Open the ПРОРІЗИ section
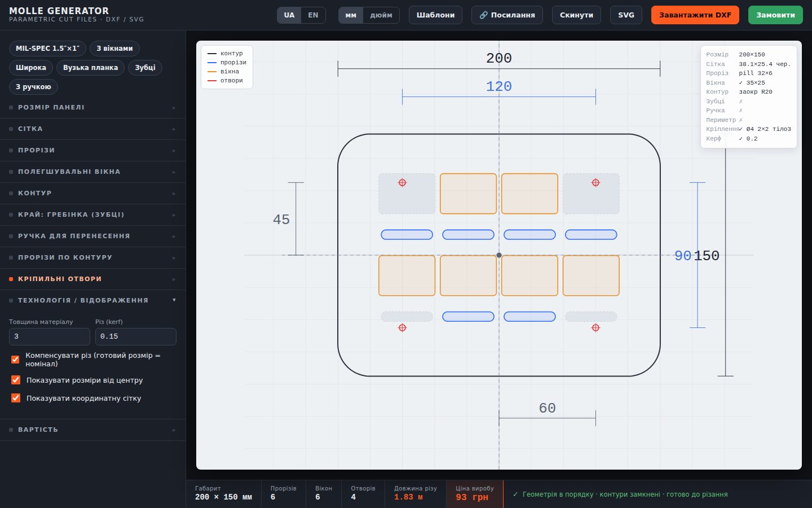This screenshot has height=508, width=812. (x=92, y=150)
